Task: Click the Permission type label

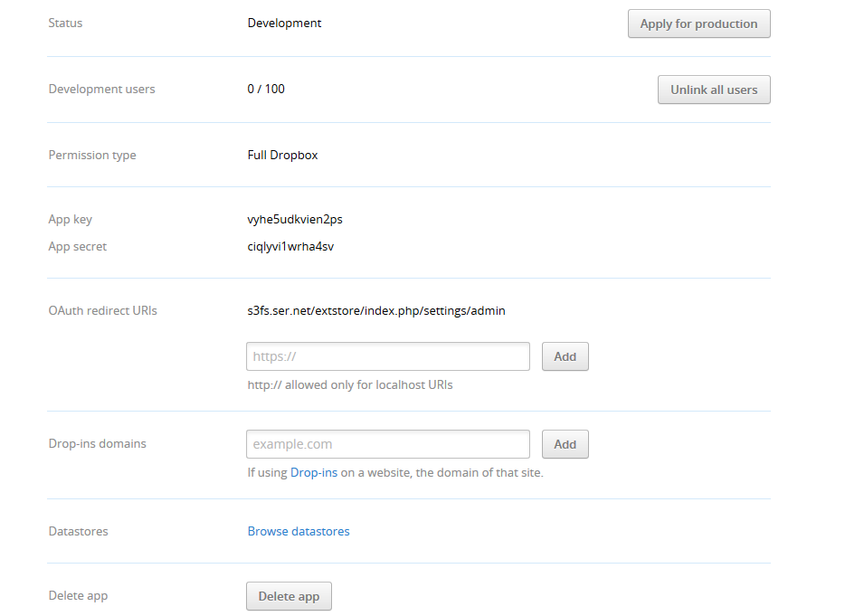Action: (92, 156)
